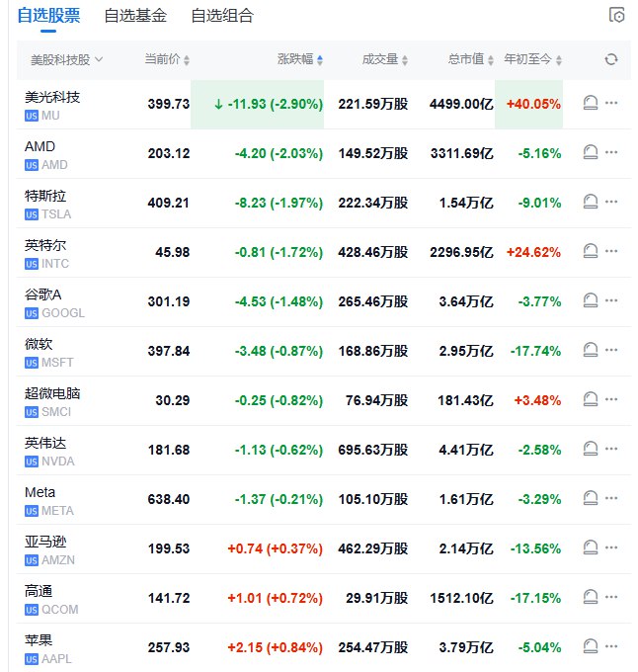This screenshot has height=672, width=638.
Task: Open 微软 stock page
Action: click(x=39, y=344)
